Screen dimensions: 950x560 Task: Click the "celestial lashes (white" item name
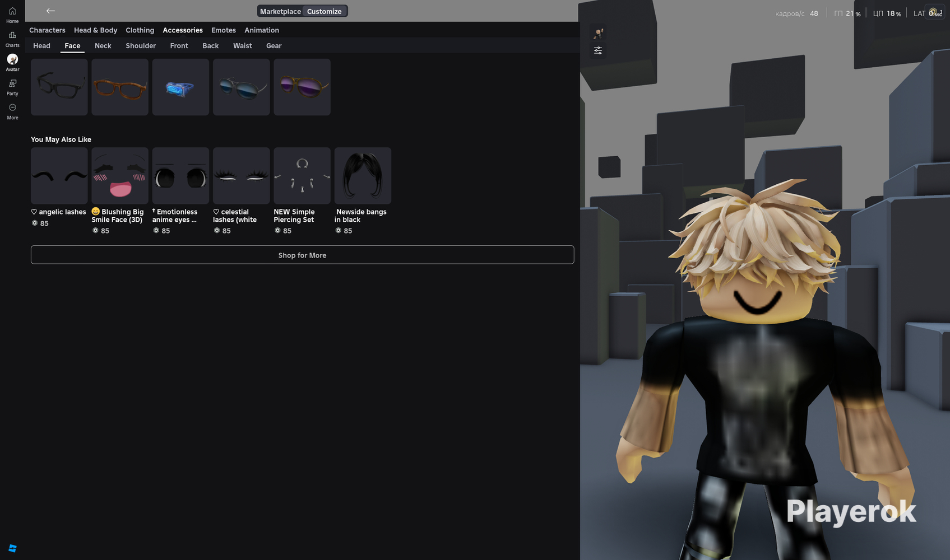pos(235,216)
